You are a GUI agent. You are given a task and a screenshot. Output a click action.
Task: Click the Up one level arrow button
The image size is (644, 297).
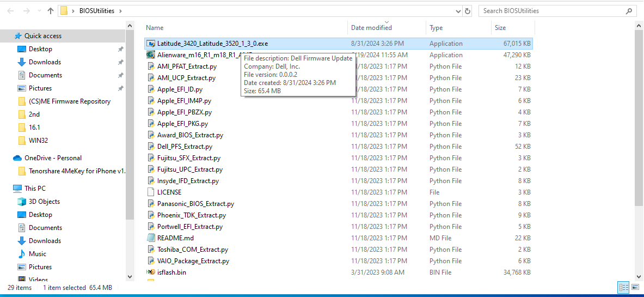pyautogui.click(x=51, y=11)
